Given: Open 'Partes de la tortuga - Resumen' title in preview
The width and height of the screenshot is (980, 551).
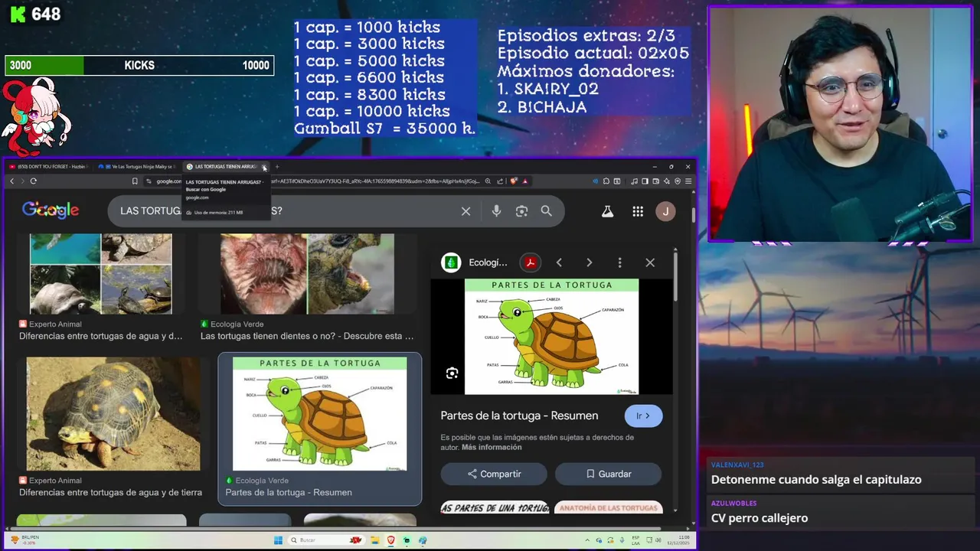Looking at the screenshot, I should point(519,416).
